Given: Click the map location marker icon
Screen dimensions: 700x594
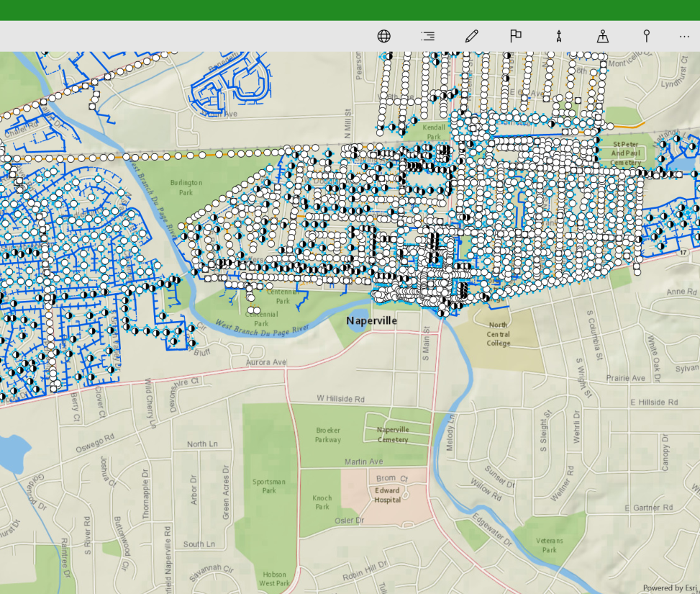Looking at the screenshot, I should 603,36.
